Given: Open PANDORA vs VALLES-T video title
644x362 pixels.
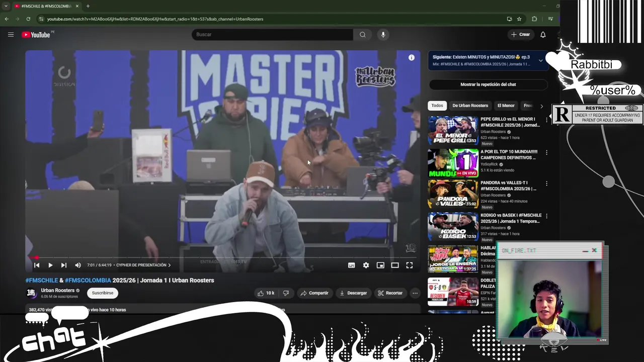Looking at the screenshot, I should tap(508, 186).
